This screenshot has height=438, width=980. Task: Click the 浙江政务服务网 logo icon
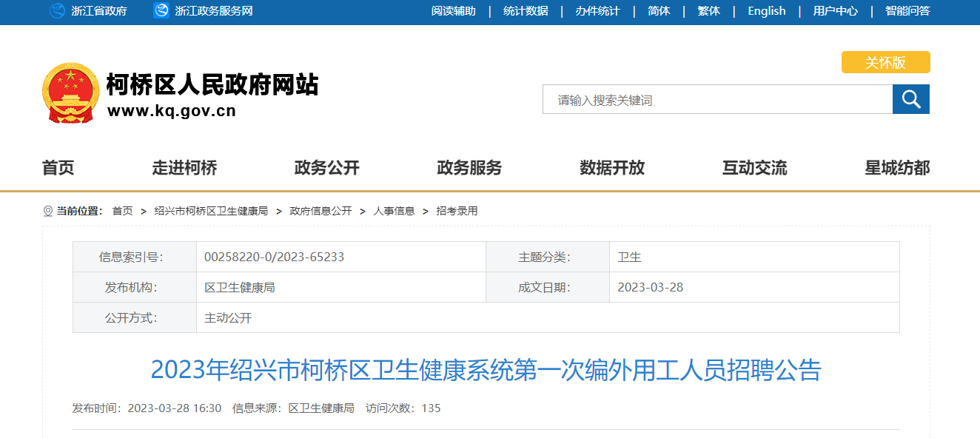pos(161,11)
